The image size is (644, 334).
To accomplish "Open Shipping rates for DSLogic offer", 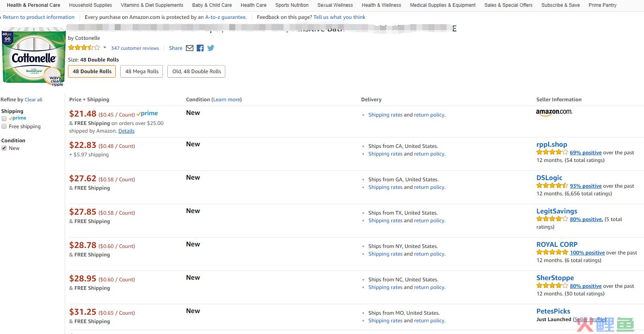I will coord(385,187).
